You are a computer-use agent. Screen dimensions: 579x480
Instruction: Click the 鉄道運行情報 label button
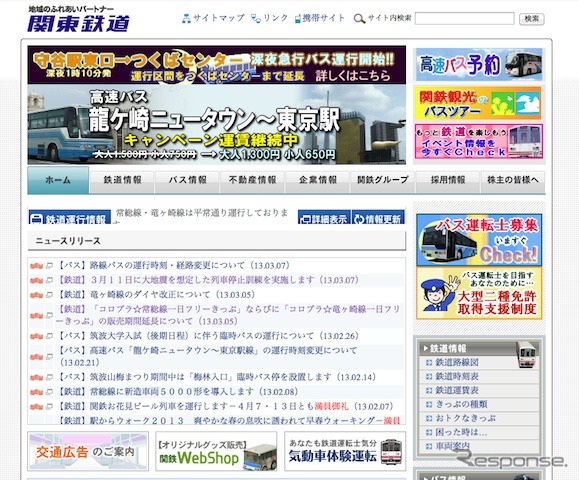coord(70,217)
